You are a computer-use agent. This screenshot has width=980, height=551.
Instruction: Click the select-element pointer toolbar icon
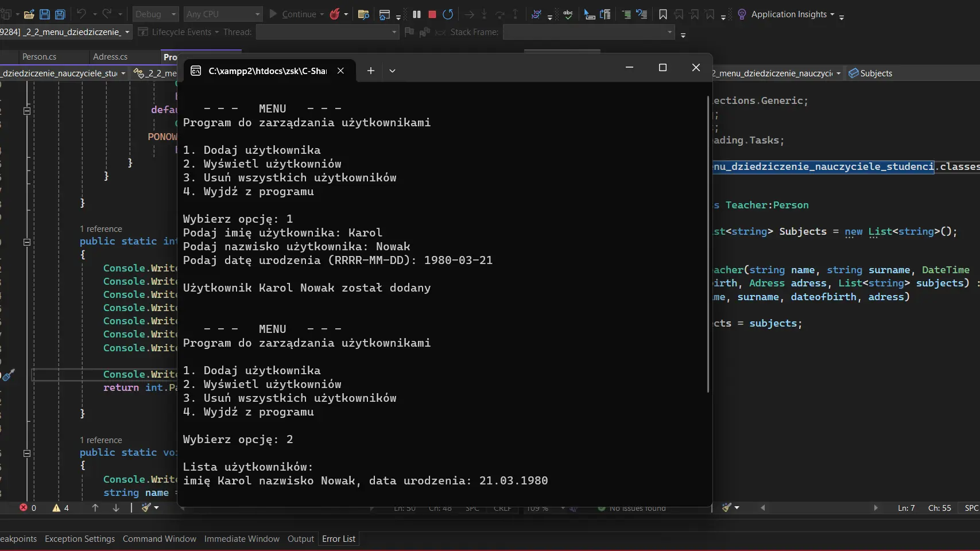click(x=589, y=14)
